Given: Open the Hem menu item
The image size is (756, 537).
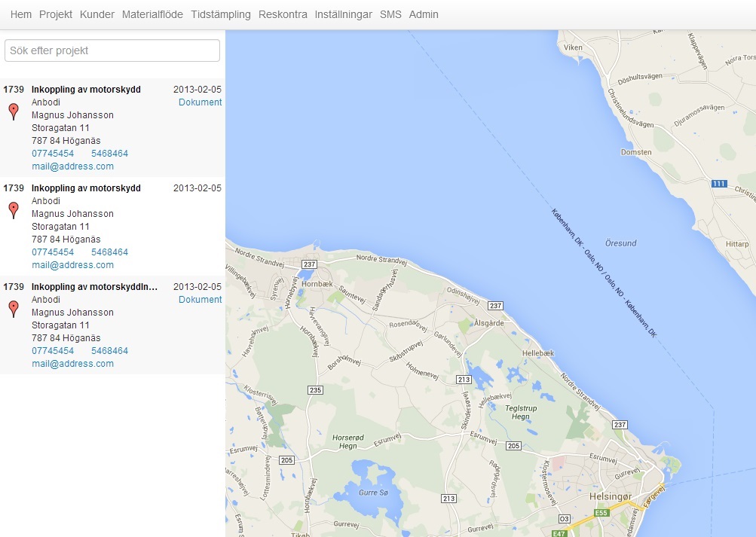Looking at the screenshot, I should point(21,14).
